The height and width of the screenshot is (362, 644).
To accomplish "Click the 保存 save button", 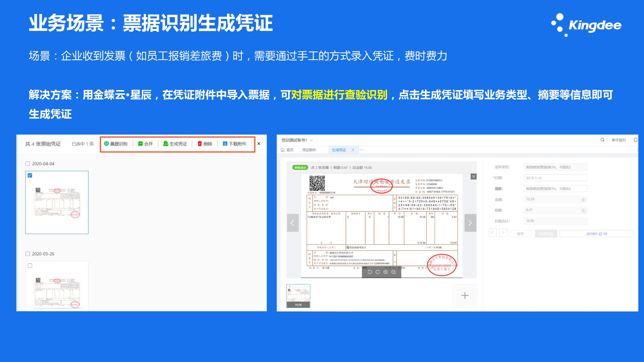I will pos(520,234).
